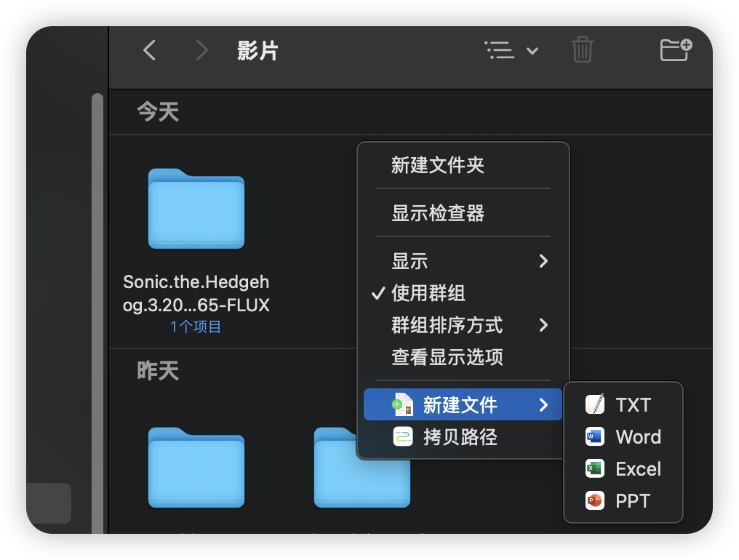The width and height of the screenshot is (739, 560).
Task: Select the first folder under 昨天
Action: [x=196, y=467]
